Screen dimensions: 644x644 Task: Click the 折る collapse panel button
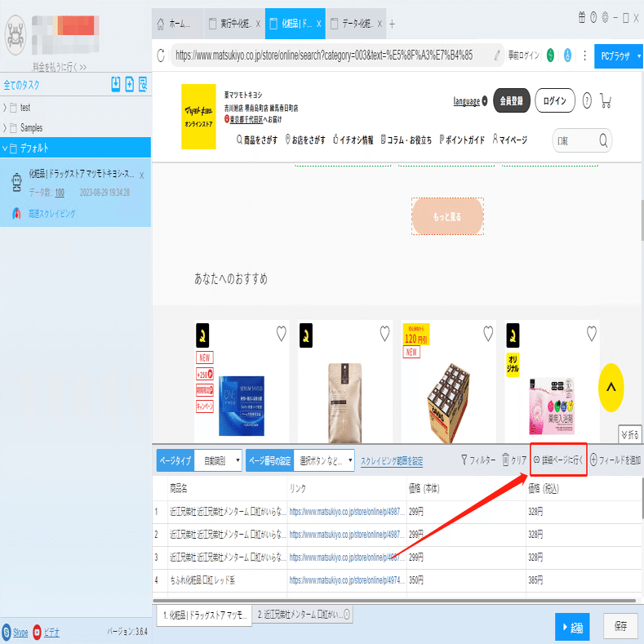630,434
